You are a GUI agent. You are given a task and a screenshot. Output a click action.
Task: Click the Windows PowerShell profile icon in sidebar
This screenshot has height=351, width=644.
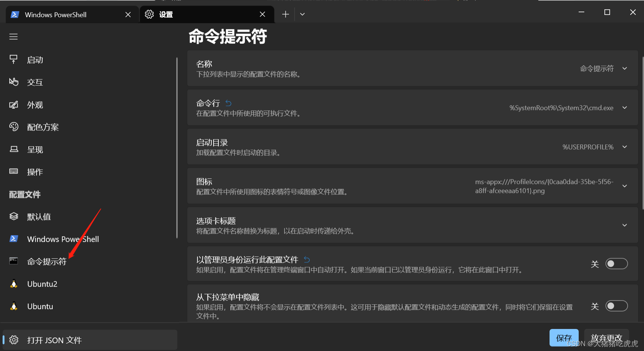coord(13,238)
